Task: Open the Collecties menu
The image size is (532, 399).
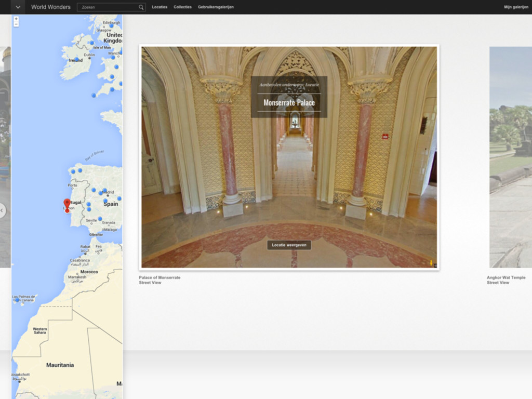Action: [182, 7]
